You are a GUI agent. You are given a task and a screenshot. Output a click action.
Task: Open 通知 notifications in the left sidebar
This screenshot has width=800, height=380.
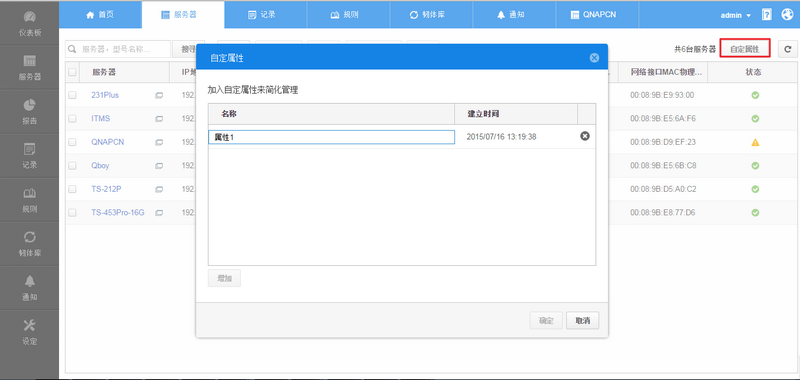[x=30, y=288]
